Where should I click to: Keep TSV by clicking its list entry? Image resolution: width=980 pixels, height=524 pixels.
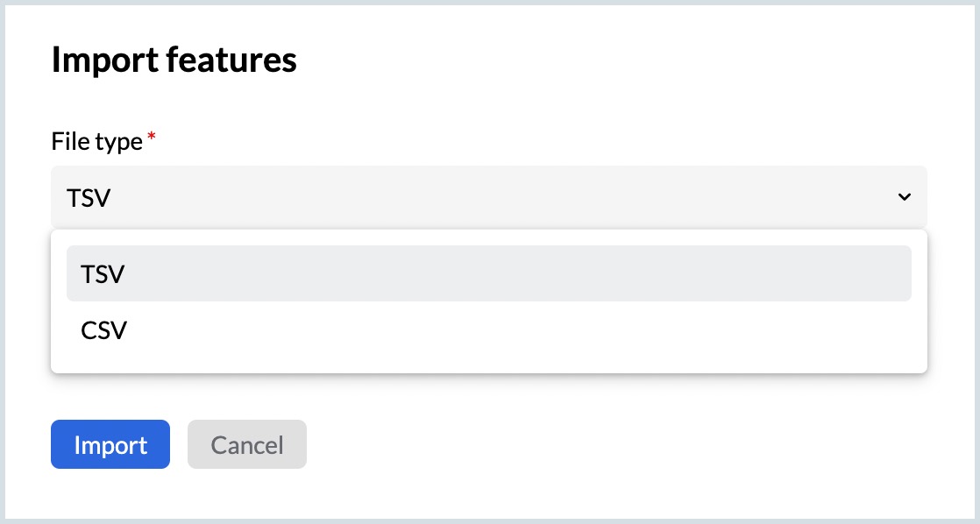click(103, 273)
